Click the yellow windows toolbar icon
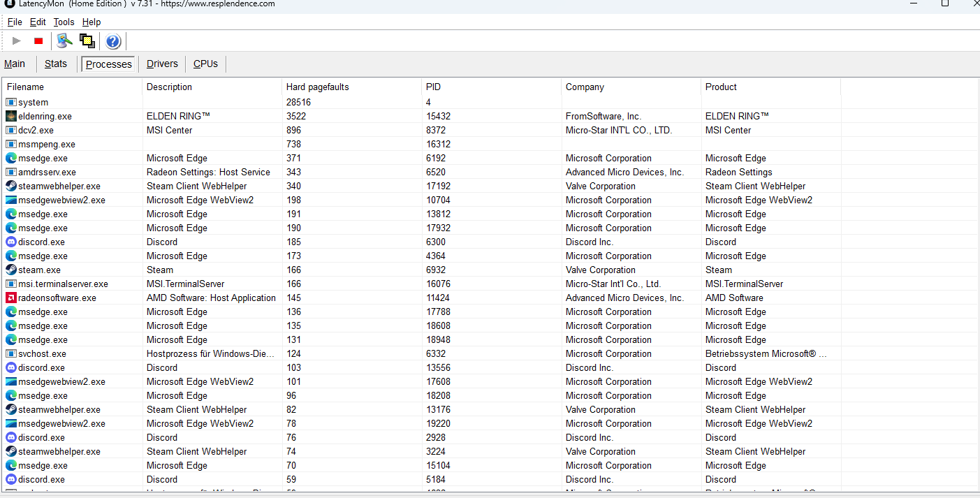The width and height of the screenshot is (980, 498). 87,41
